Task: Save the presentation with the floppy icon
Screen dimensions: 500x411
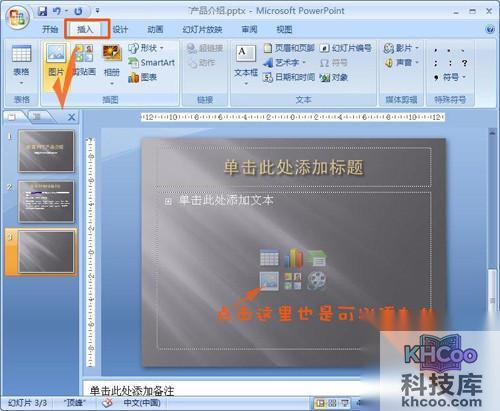Action: [42, 12]
